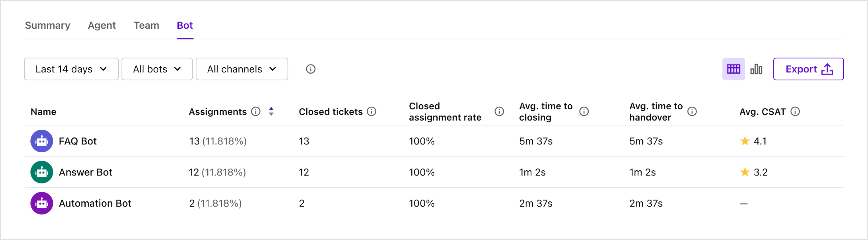868x240 pixels.
Task: Click the FAQ Bot avatar icon
Action: pyautogui.click(x=42, y=141)
